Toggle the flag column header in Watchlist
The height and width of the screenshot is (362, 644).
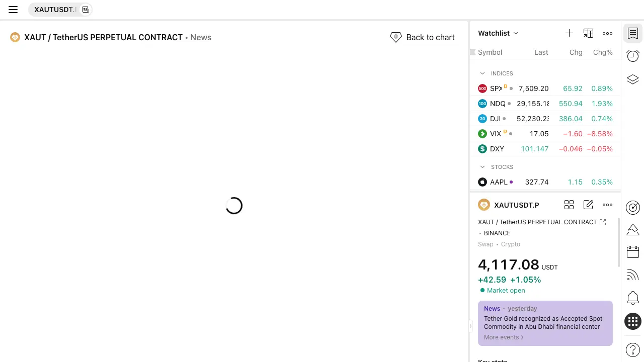coord(472,52)
